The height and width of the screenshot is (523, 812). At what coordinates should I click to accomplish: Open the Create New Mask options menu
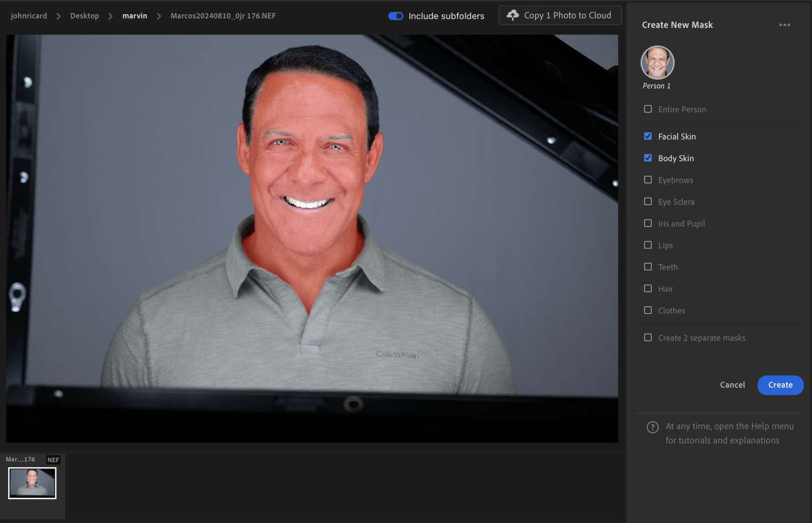[x=784, y=24]
